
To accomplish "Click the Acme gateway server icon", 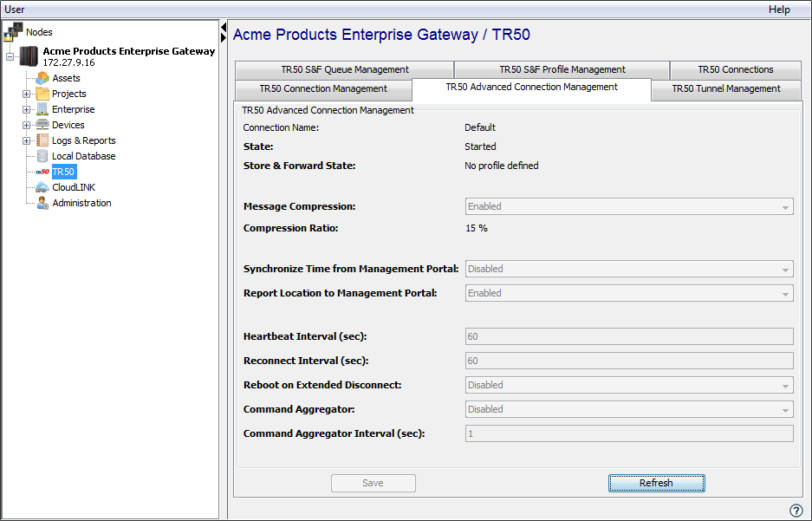I will (x=29, y=56).
